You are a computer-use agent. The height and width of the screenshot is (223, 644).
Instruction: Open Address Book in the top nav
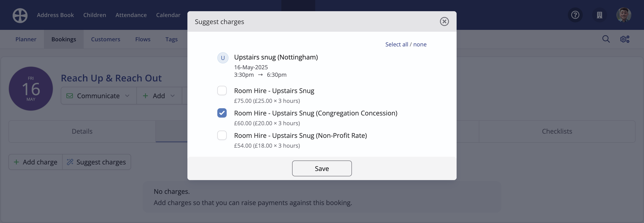point(55,15)
